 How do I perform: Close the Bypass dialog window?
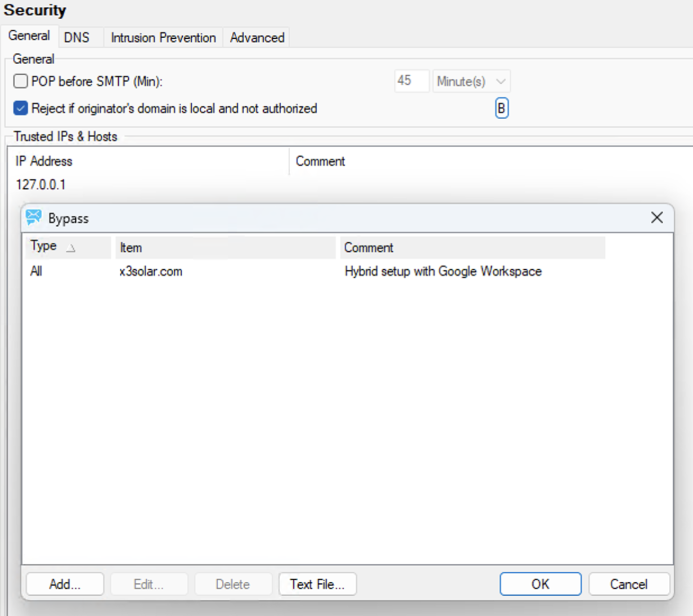point(656,218)
